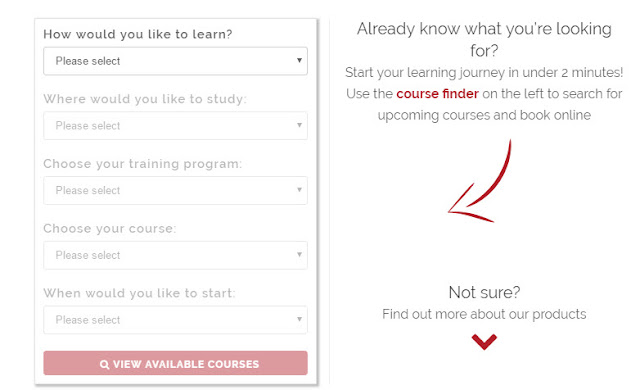This screenshot has width=640, height=390.
Task: Click the 'Already know what you're looking for?' heading
Action: 484,40
